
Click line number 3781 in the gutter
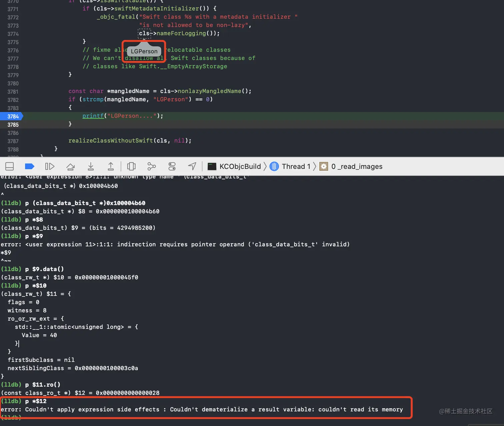point(13,92)
